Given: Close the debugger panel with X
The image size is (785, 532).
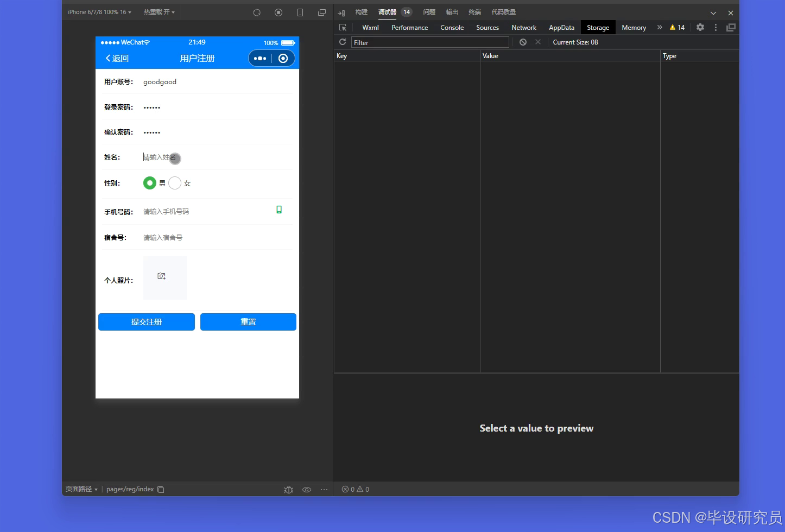Looking at the screenshot, I should (x=731, y=13).
